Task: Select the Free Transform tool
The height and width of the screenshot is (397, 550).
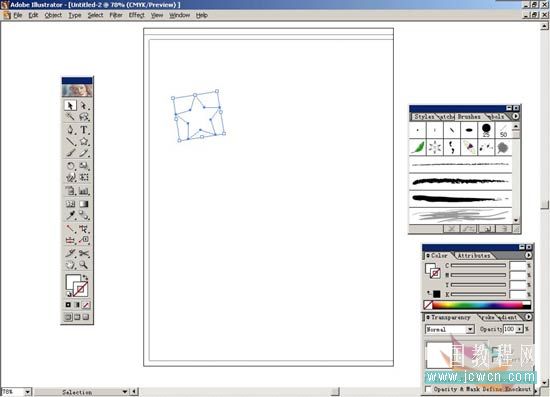Action: (x=84, y=177)
